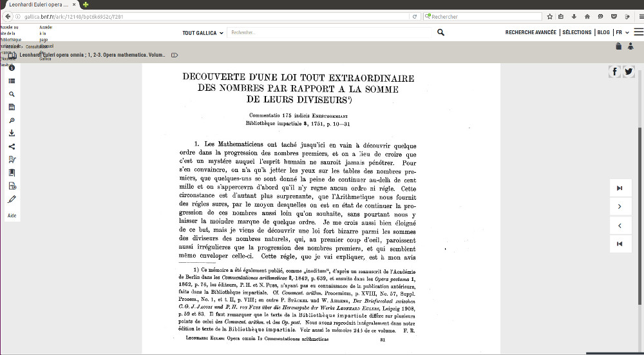Open the SÉLECTIONS menu item
Image resolution: width=644 pixels, height=355 pixels.
576,32
